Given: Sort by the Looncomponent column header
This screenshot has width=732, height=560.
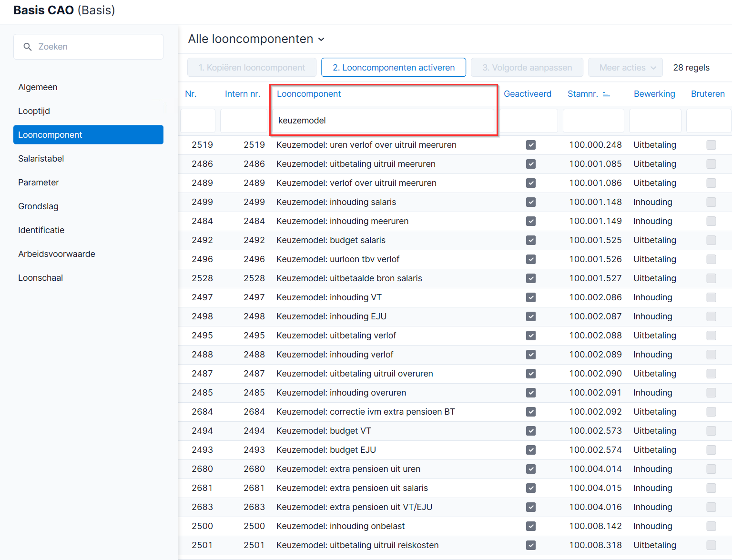Looking at the screenshot, I should (309, 94).
